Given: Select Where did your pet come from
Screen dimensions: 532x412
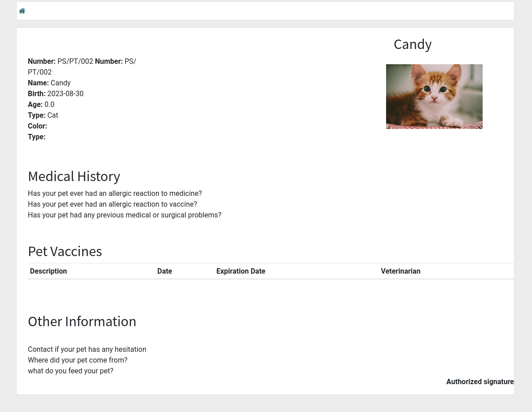Looking at the screenshot, I should 78,360.
